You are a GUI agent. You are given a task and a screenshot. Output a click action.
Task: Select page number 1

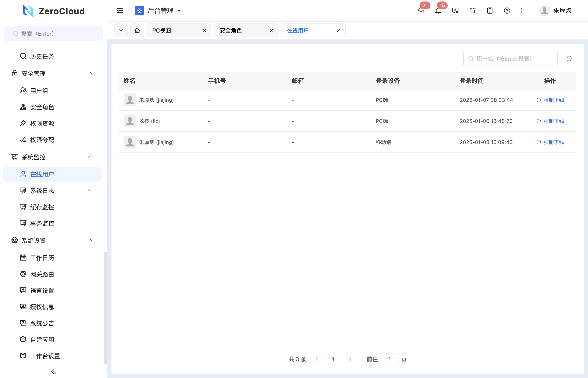tap(333, 359)
